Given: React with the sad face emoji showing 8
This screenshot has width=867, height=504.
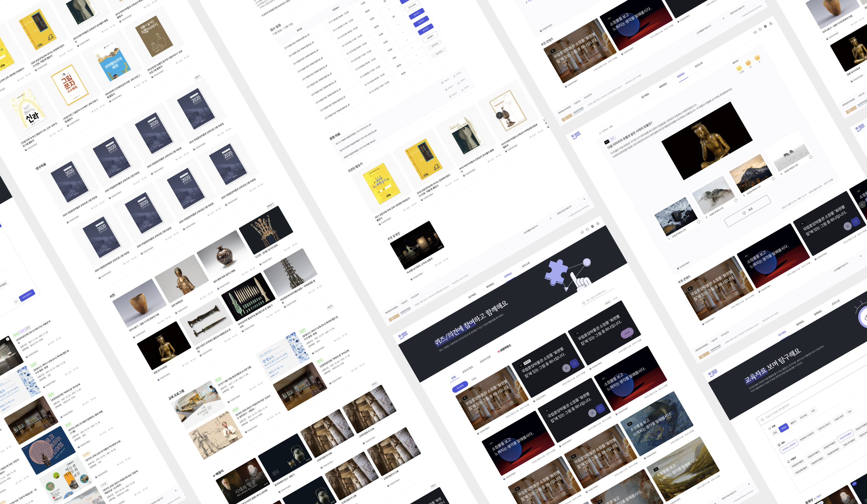Looking at the screenshot, I should pyautogui.click(x=757, y=57).
